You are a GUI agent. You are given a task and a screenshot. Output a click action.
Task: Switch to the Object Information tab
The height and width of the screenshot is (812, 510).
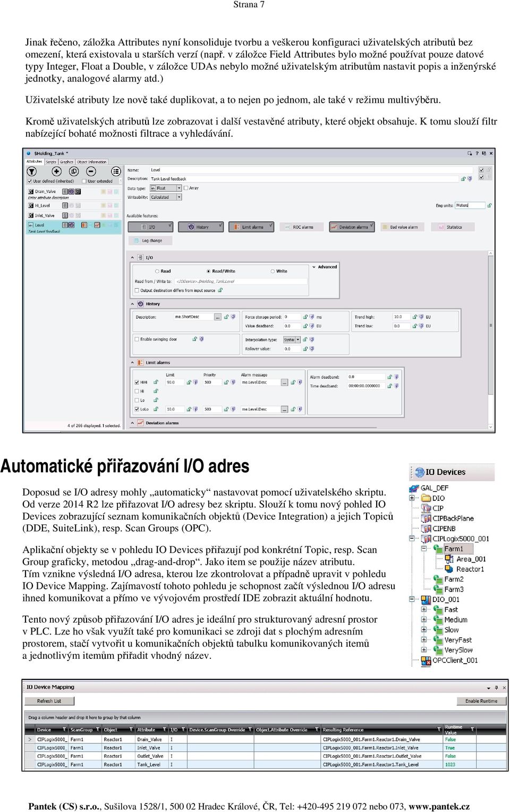[x=92, y=162]
